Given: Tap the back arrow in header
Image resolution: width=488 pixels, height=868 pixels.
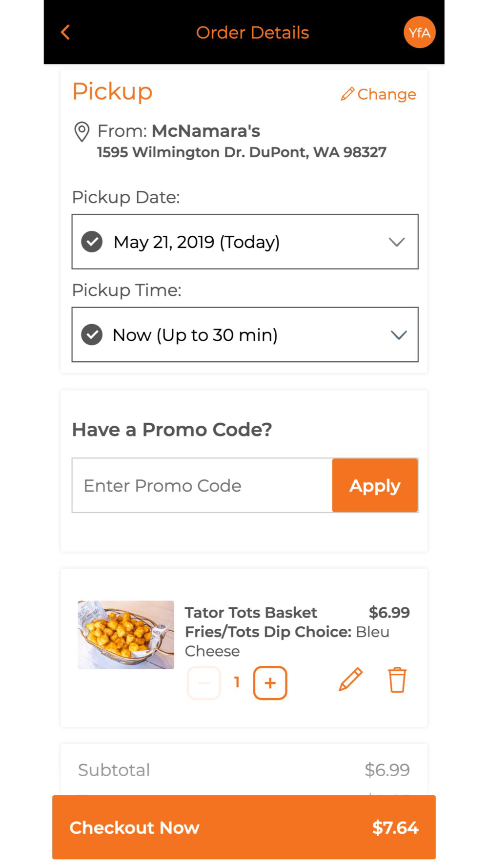Looking at the screenshot, I should (65, 32).
